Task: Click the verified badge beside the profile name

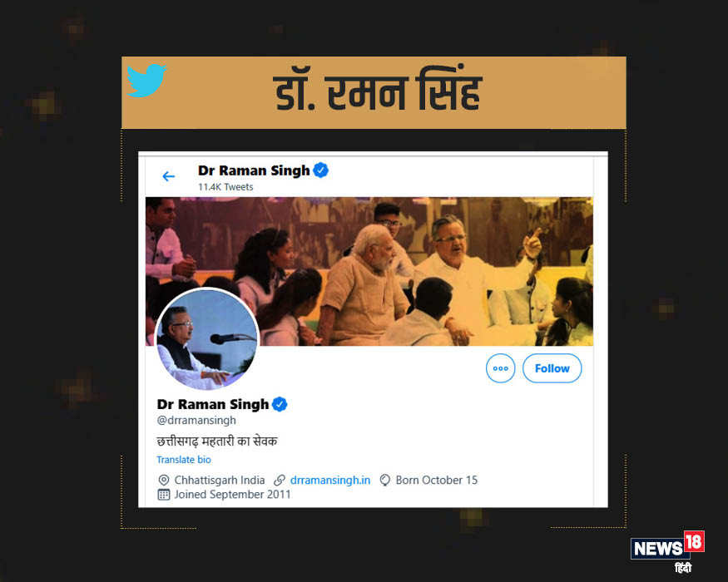Action: pyautogui.click(x=280, y=404)
